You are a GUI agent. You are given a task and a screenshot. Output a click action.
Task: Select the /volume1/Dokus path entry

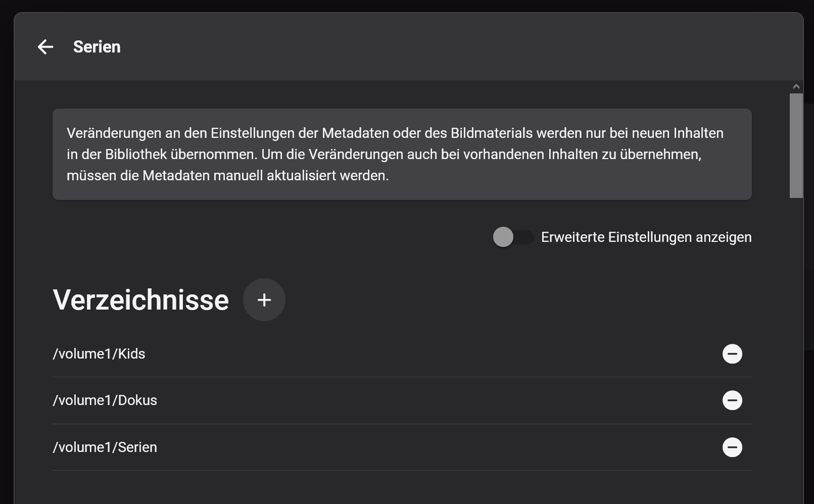click(x=105, y=400)
